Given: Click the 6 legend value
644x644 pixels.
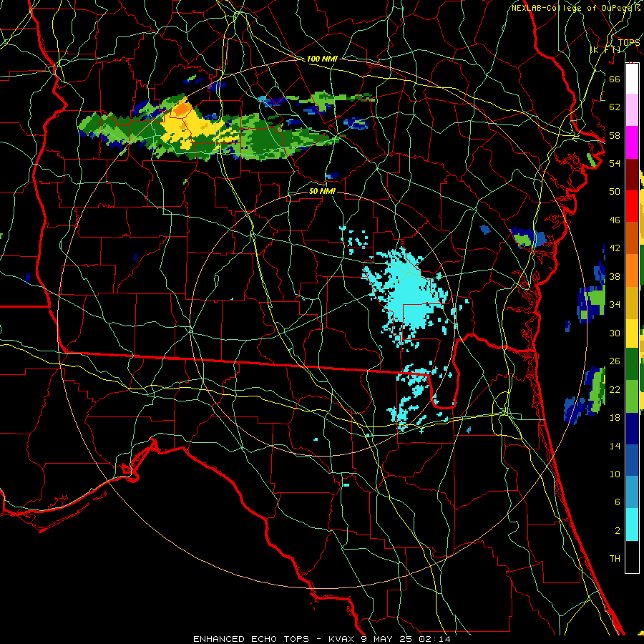Looking at the screenshot, I should (x=617, y=502).
